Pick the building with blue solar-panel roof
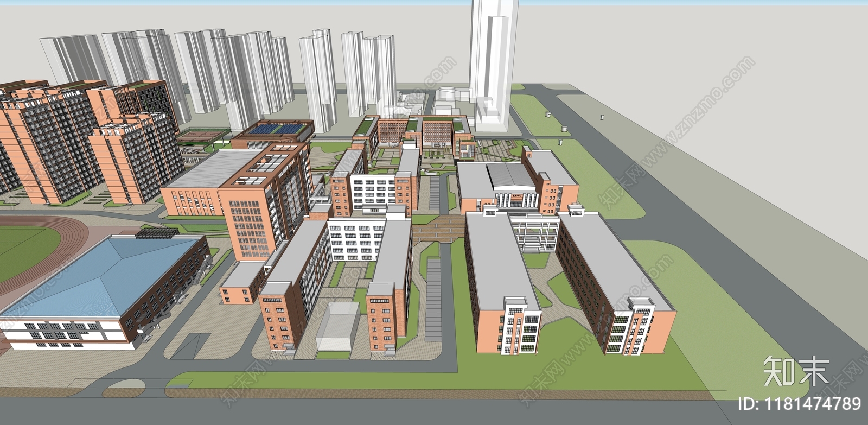 275,134
